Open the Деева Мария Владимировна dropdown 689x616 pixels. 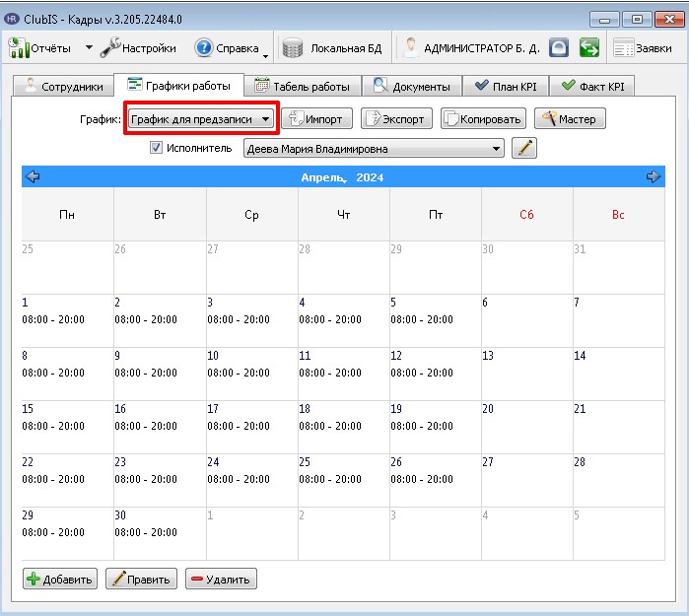(374, 149)
